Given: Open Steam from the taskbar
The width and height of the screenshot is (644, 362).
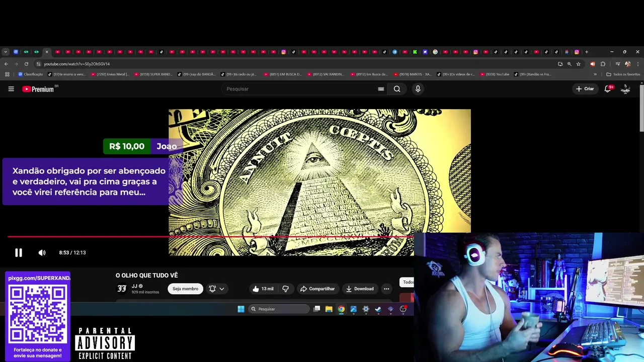Looking at the screenshot, I should tap(378, 309).
